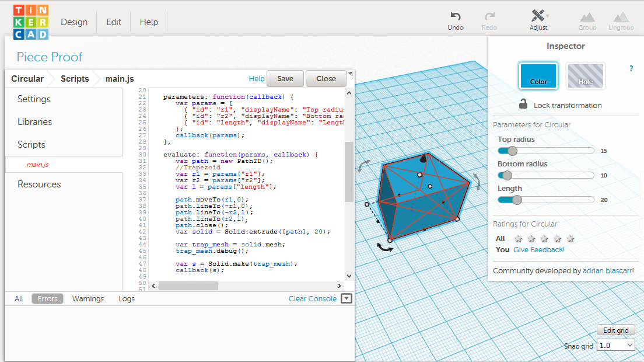
Task: Click the Top radius slider handle
Action: pyautogui.click(x=512, y=151)
